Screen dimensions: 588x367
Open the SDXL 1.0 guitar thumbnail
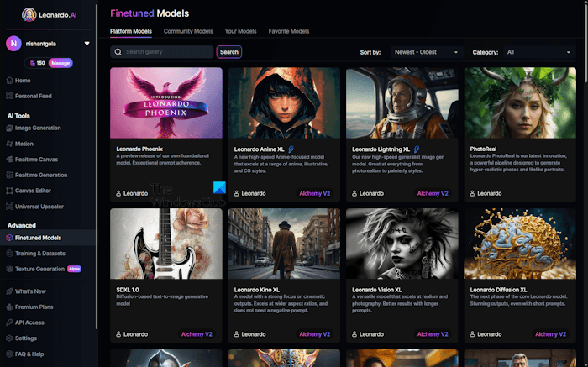tap(166, 244)
